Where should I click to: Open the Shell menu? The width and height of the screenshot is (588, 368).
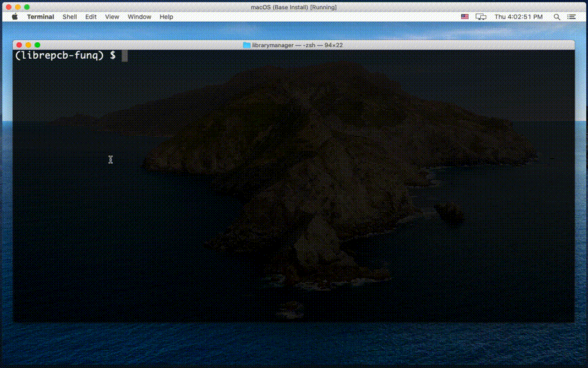[69, 17]
